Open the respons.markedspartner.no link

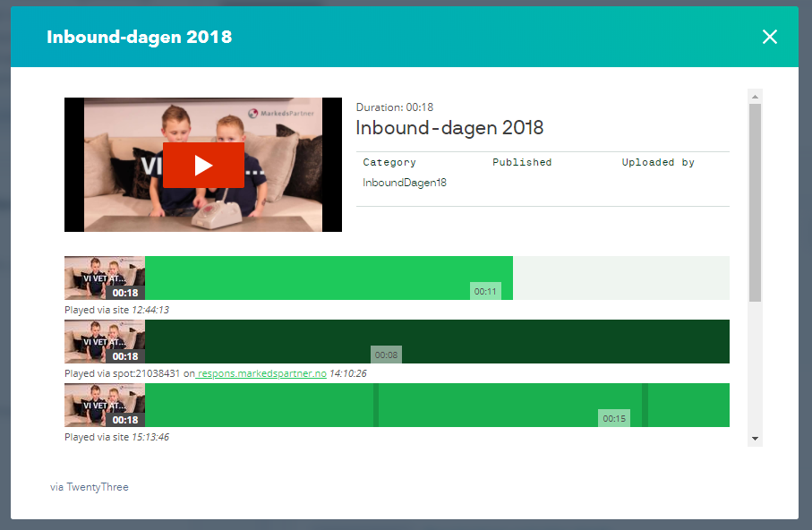261,373
